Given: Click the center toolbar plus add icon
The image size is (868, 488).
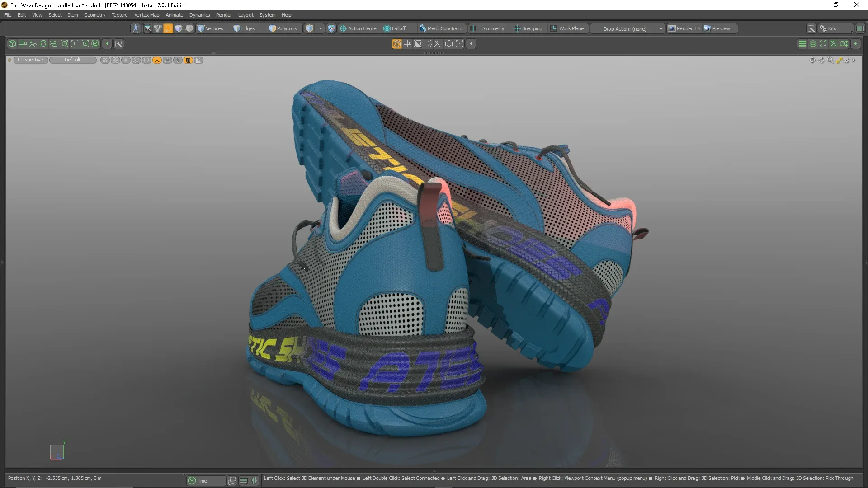Looking at the screenshot, I should click(x=471, y=44).
